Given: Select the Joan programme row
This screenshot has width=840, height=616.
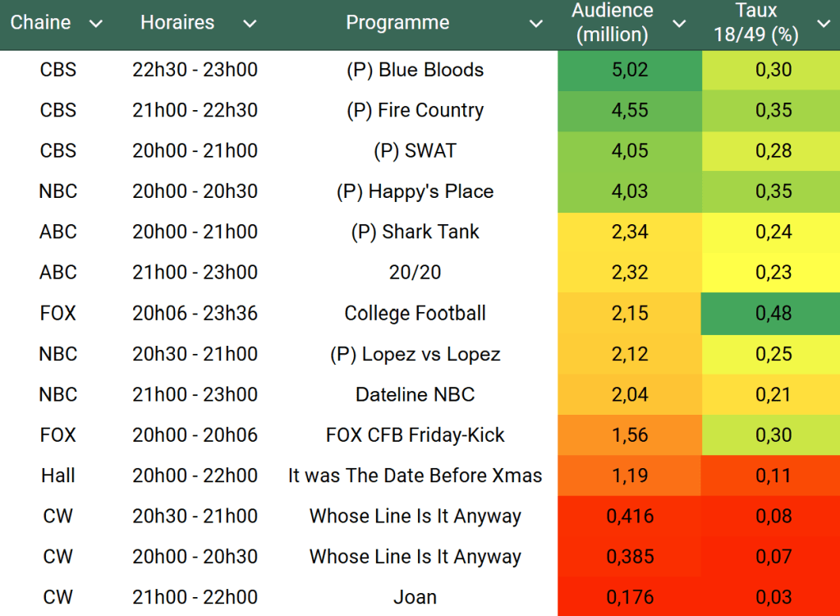Looking at the screenshot, I should pos(415,597).
